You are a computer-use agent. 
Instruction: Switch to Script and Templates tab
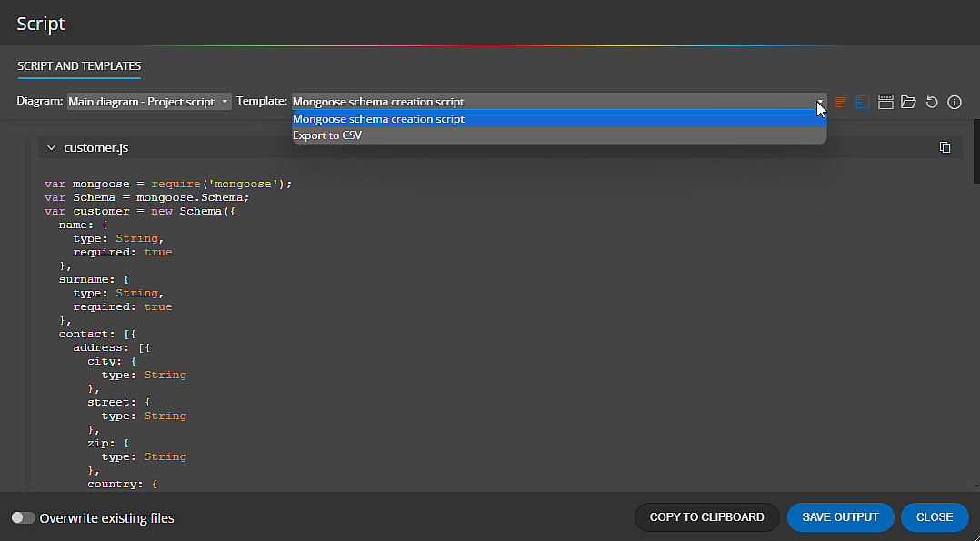pyautogui.click(x=79, y=66)
